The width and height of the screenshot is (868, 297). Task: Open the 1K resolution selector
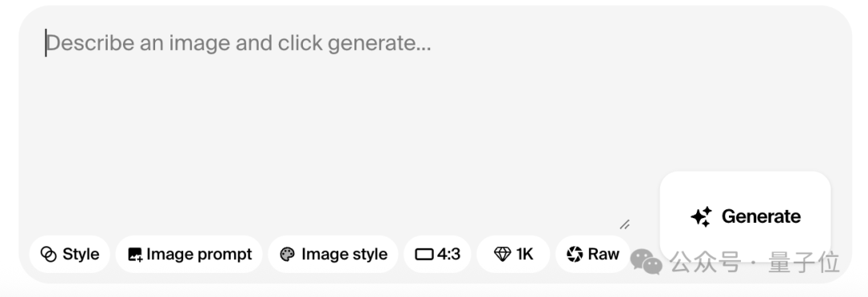pyautogui.click(x=513, y=254)
